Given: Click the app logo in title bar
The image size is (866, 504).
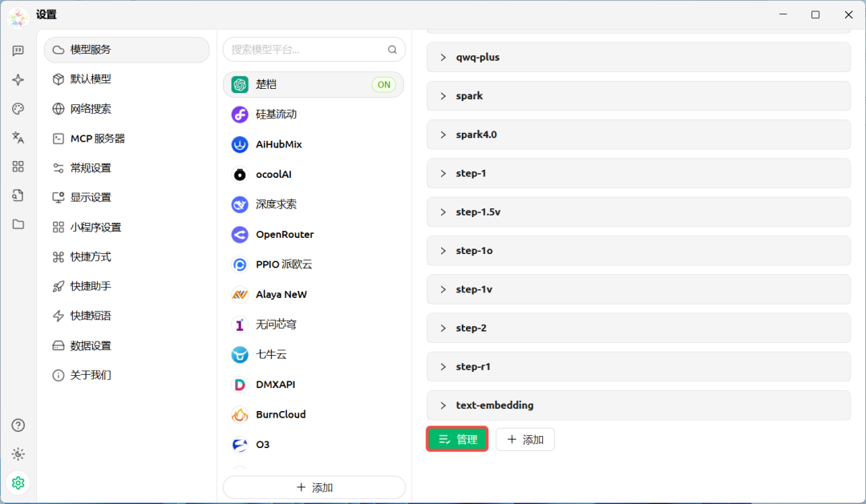Looking at the screenshot, I should click(x=18, y=17).
